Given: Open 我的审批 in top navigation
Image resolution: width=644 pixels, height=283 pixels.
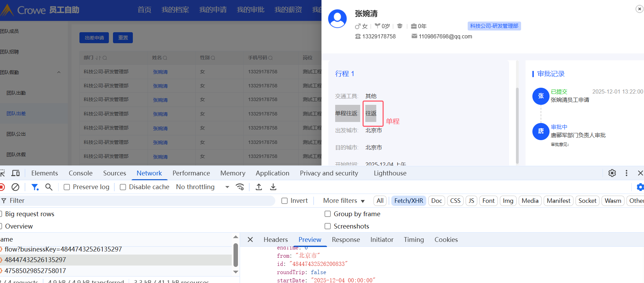Looking at the screenshot, I should pyautogui.click(x=250, y=10).
